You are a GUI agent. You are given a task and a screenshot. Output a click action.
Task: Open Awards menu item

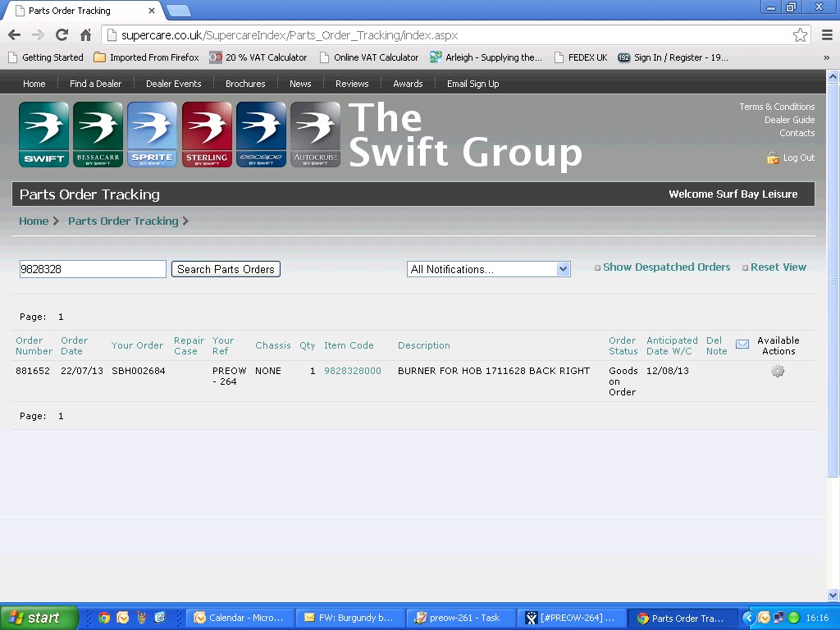point(408,84)
